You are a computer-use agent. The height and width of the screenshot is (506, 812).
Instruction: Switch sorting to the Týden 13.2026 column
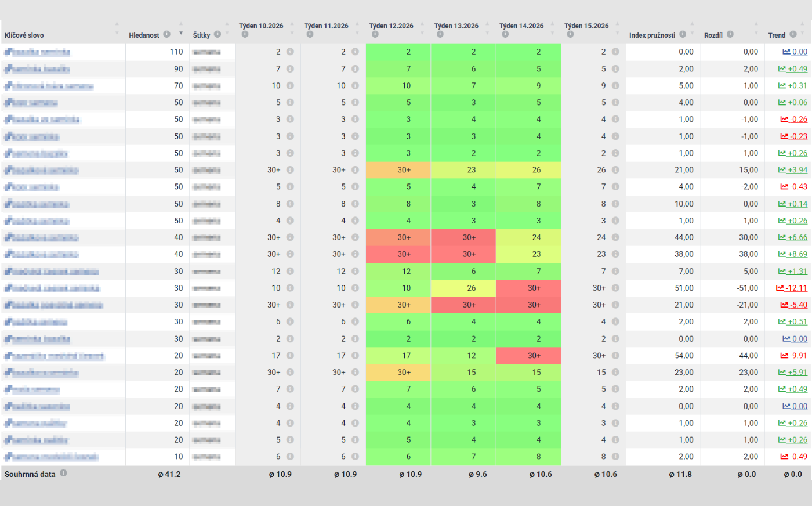(455, 26)
